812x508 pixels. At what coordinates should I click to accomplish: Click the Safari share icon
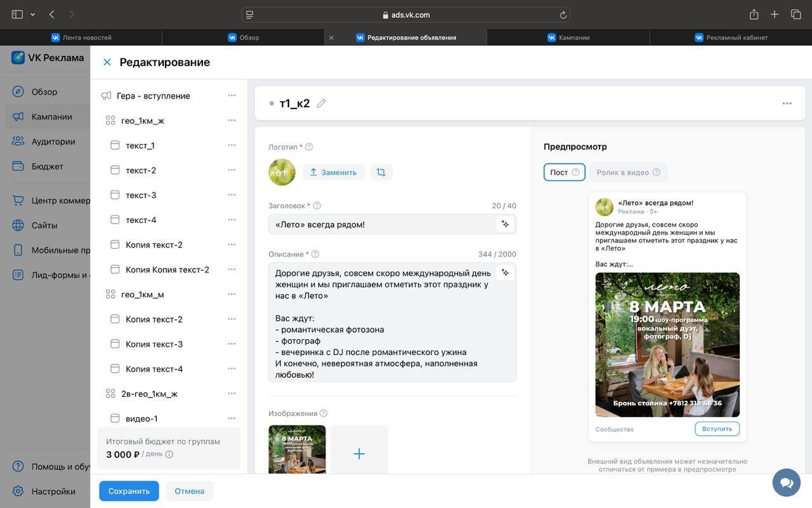click(754, 14)
